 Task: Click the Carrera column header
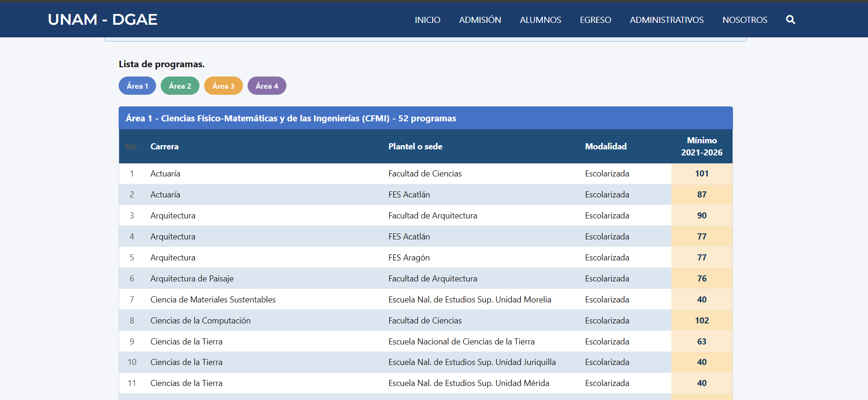coord(164,147)
